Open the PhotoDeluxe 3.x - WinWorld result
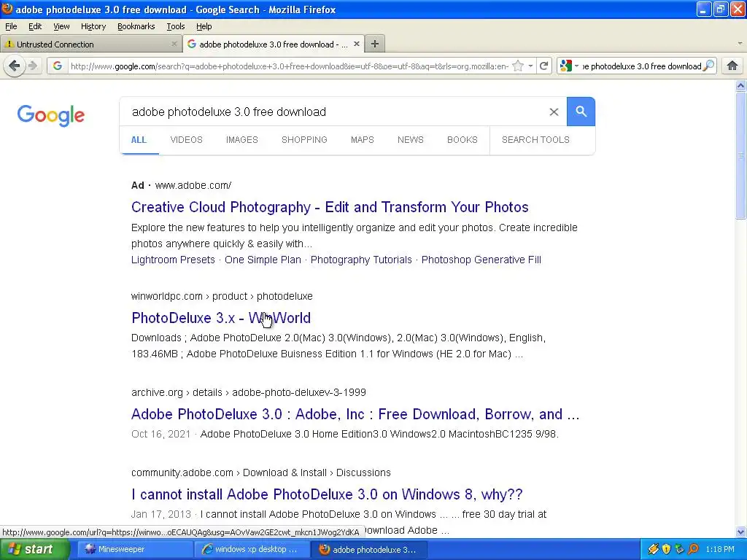Screen dimensions: 747x560 tap(221, 318)
